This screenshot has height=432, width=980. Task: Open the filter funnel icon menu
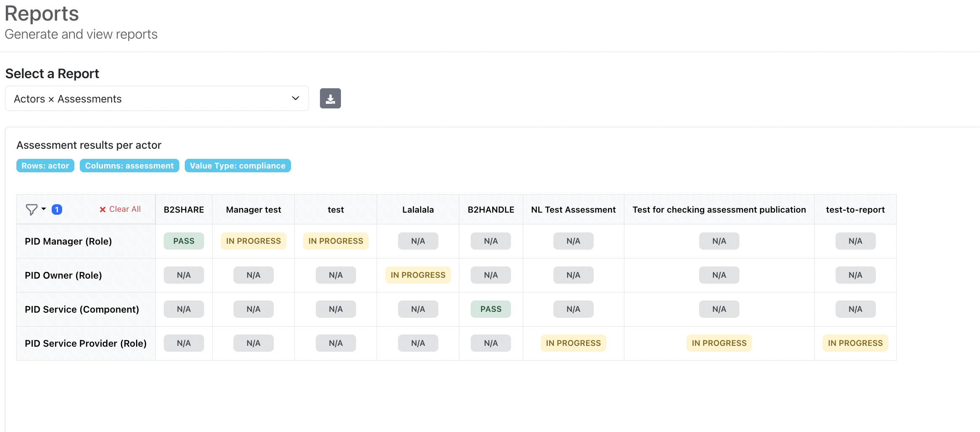[x=31, y=209]
